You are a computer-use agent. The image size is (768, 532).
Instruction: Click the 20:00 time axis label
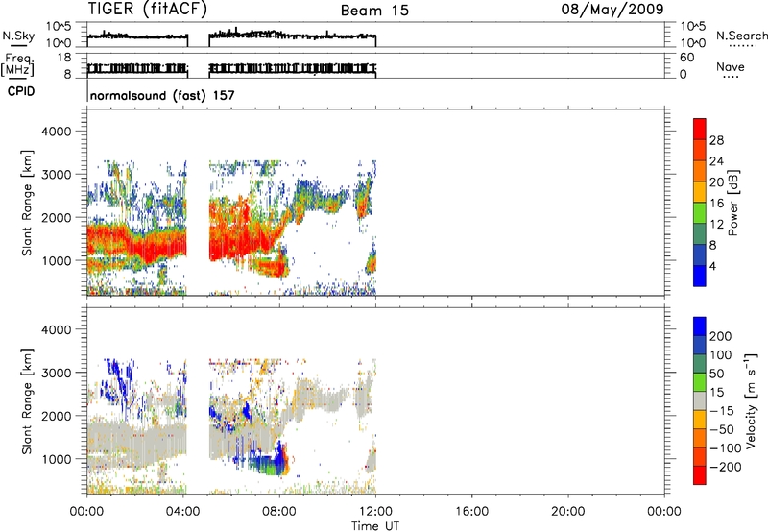click(x=567, y=512)
